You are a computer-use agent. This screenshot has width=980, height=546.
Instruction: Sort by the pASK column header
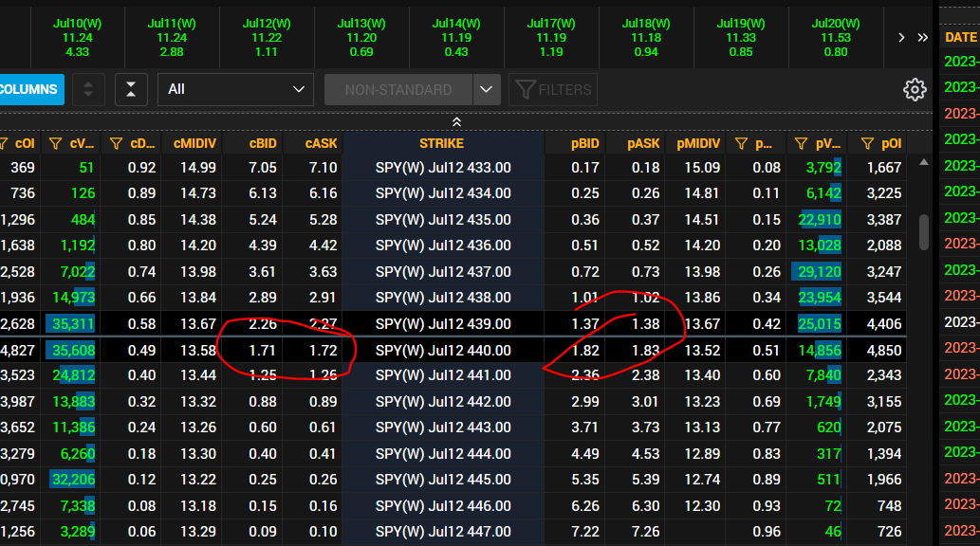(644, 144)
